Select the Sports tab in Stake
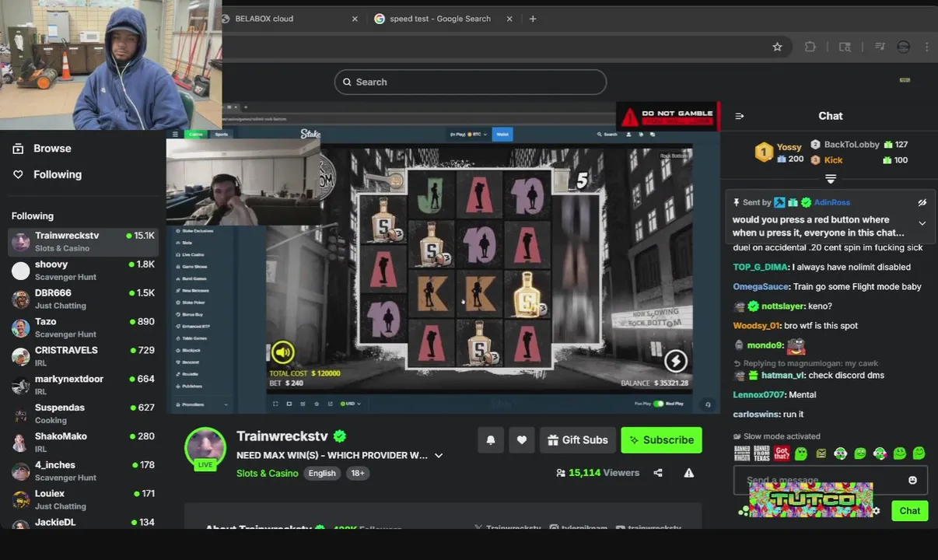 click(221, 135)
